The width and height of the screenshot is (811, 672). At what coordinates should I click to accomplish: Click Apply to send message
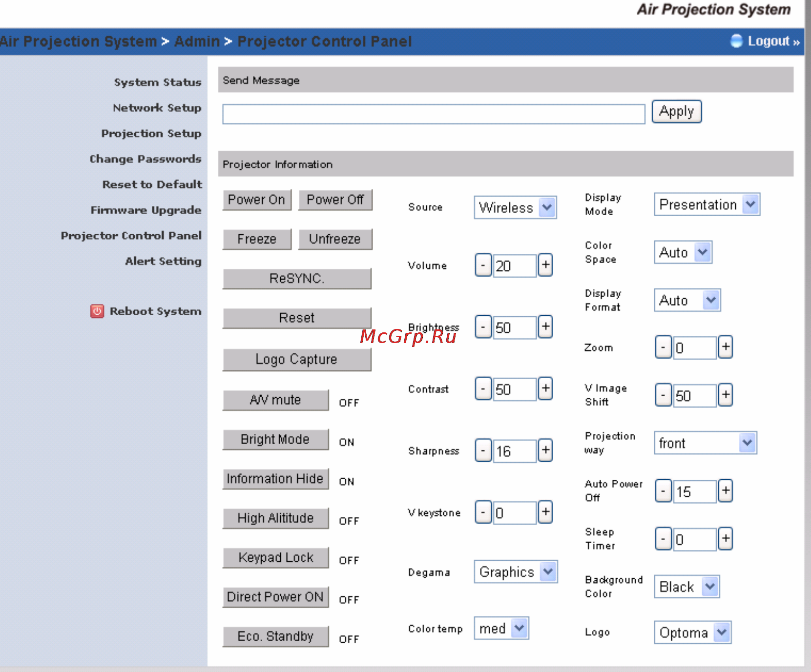(x=677, y=111)
